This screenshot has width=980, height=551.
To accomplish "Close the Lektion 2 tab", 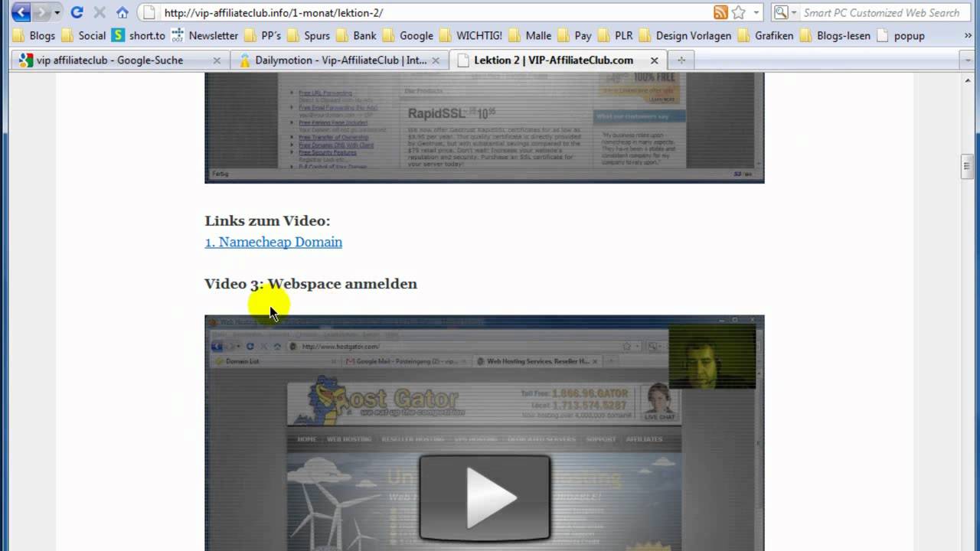I will [x=655, y=60].
